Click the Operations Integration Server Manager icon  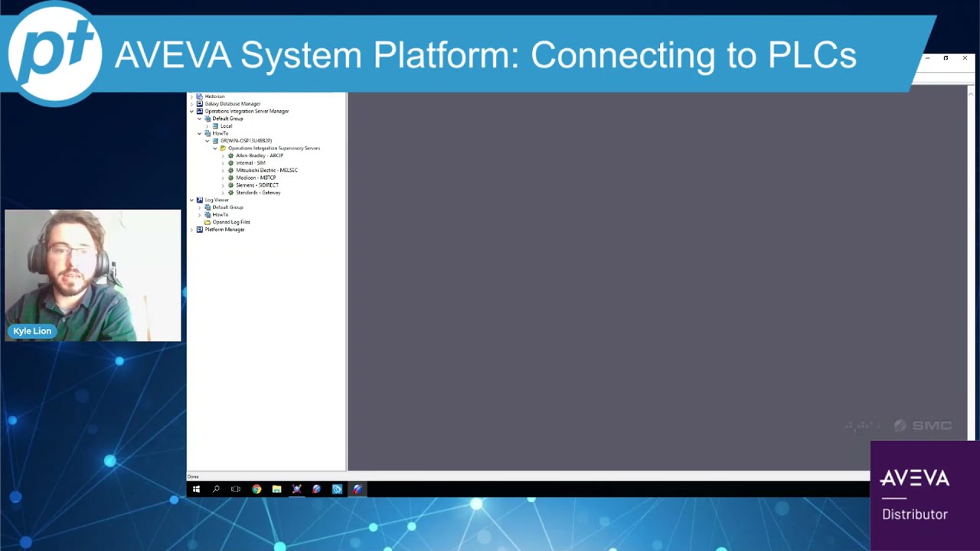tap(200, 111)
